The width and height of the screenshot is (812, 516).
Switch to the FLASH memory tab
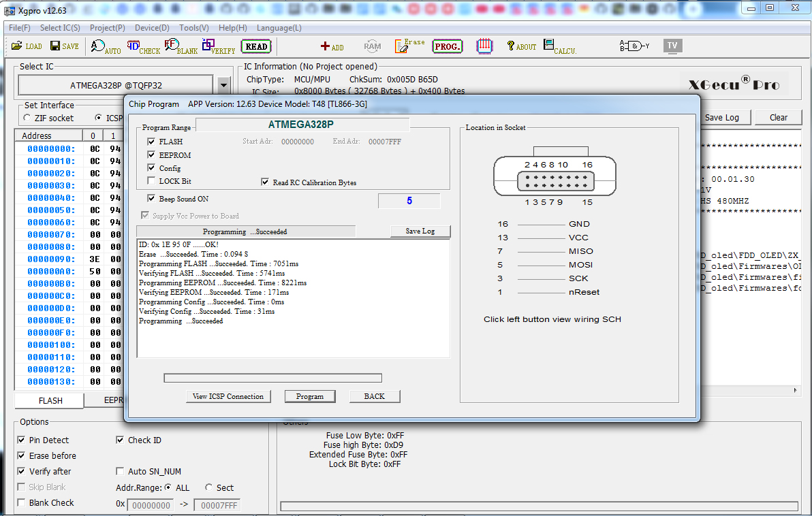(x=50, y=400)
